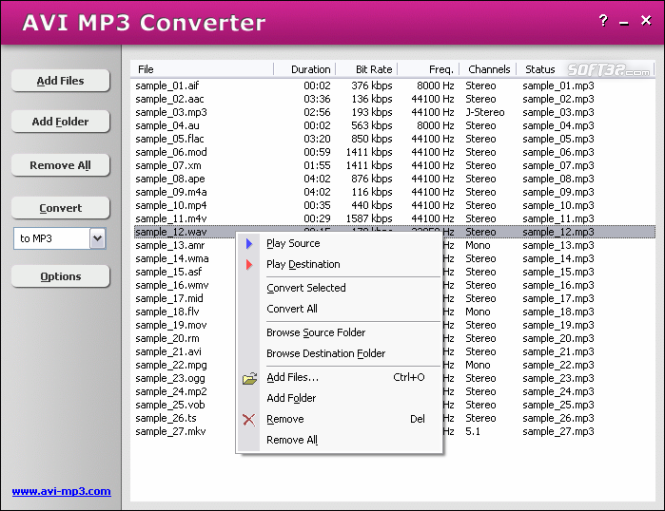
Task: Select the sample_25.vob file
Action: 170,405
